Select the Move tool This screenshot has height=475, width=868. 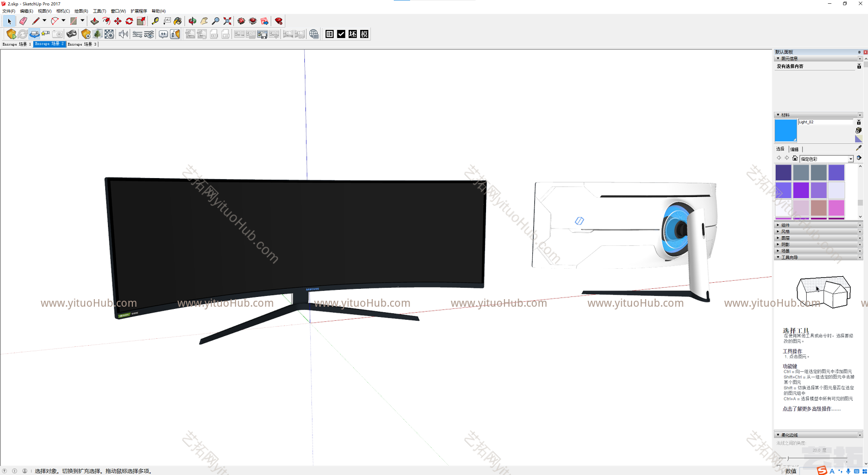tap(118, 21)
